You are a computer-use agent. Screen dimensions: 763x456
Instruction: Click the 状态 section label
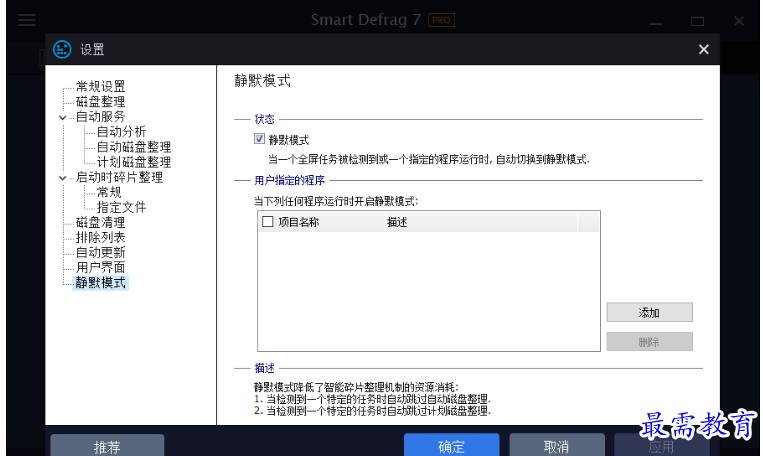click(265, 119)
